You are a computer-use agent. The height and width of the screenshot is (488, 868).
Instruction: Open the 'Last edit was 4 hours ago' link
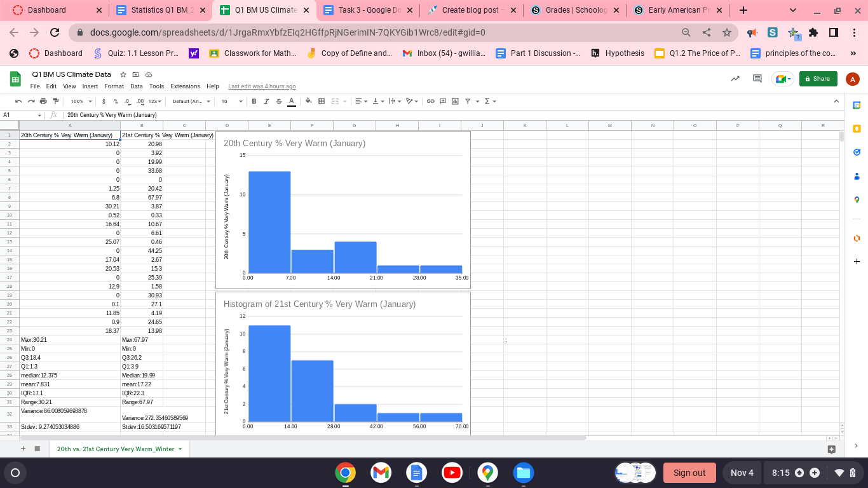[261, 86]
